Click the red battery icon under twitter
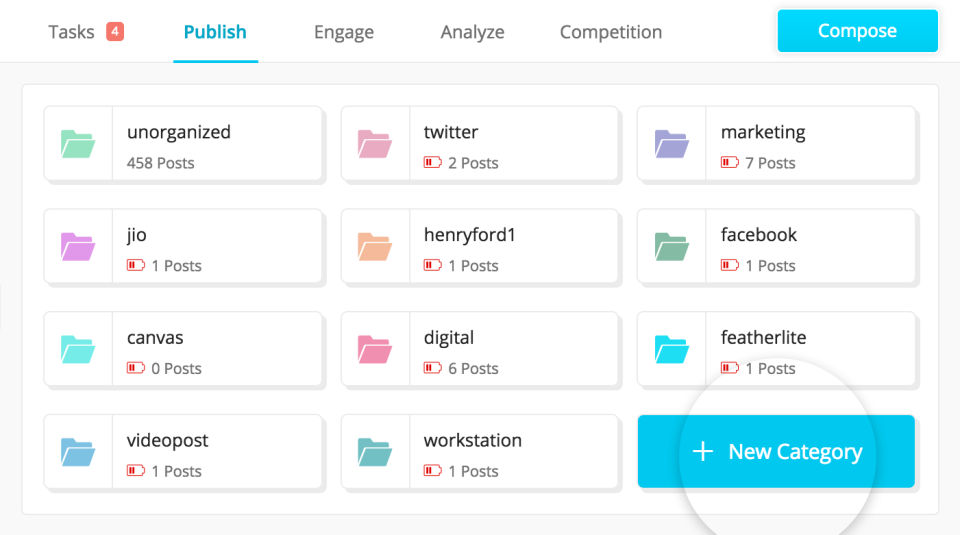This screenshot has width=960, height=535. (x=433, y=163)
